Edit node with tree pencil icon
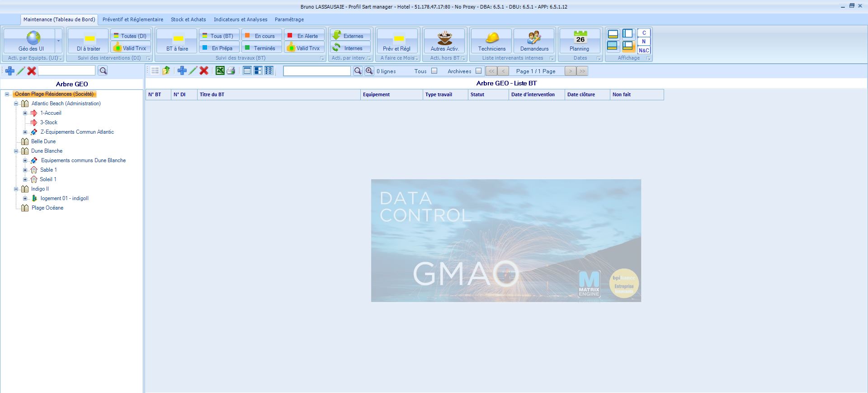Viewport: 868px width, 393px height. (21, 70)
